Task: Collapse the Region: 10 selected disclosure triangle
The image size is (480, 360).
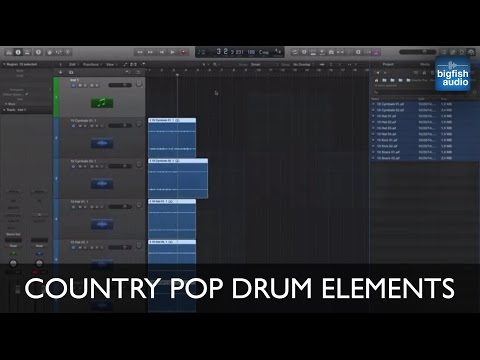Action: coord(4,64)
